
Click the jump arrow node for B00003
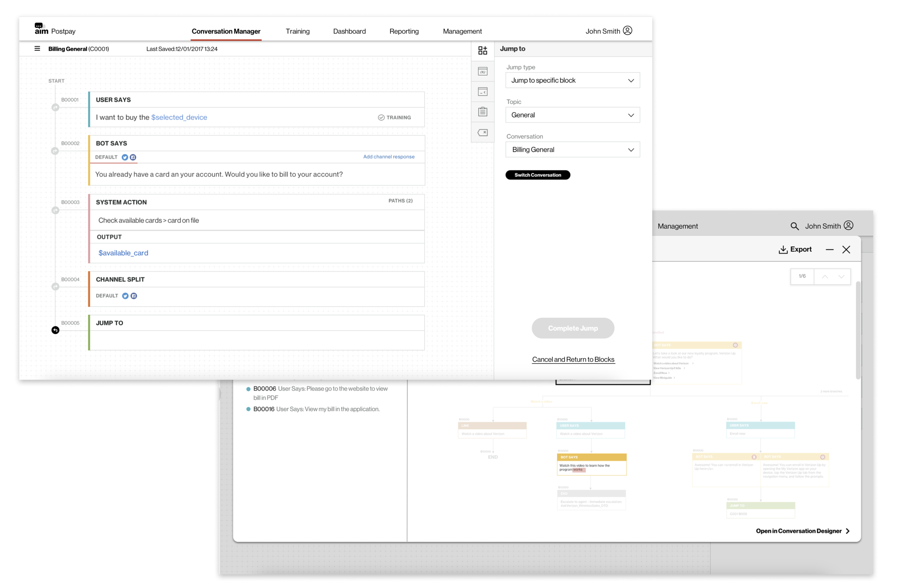pyautogui.click(x=55, y=210)
